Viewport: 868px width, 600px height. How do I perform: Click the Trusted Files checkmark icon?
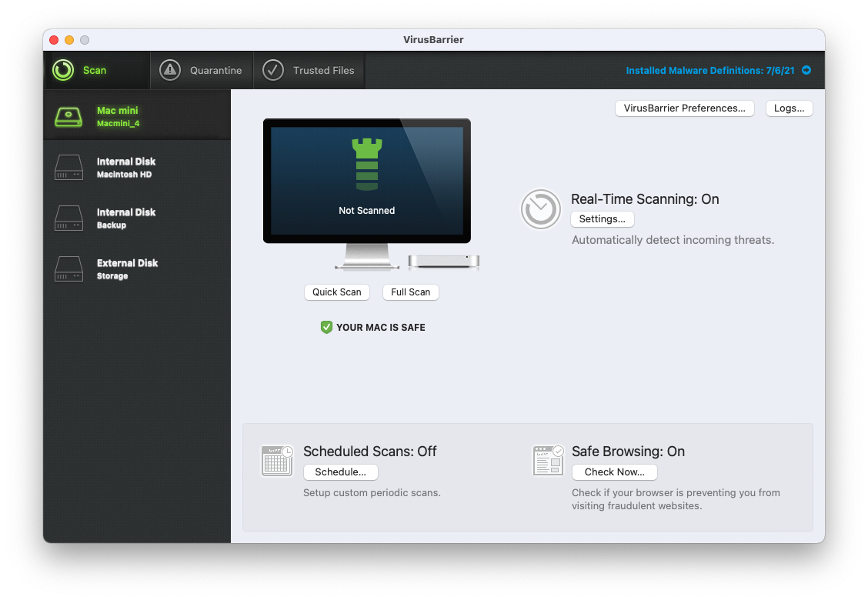click(x=273, y=70)
